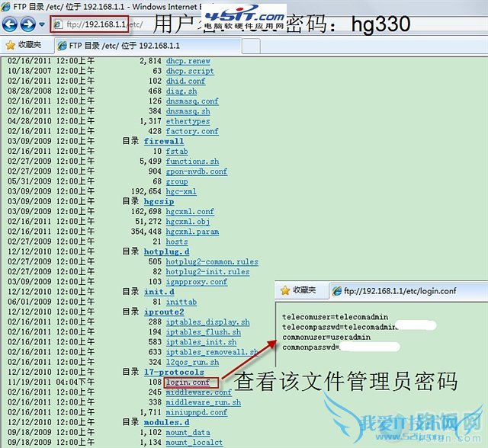Open the dhid.conf file link

pos(185,81)
